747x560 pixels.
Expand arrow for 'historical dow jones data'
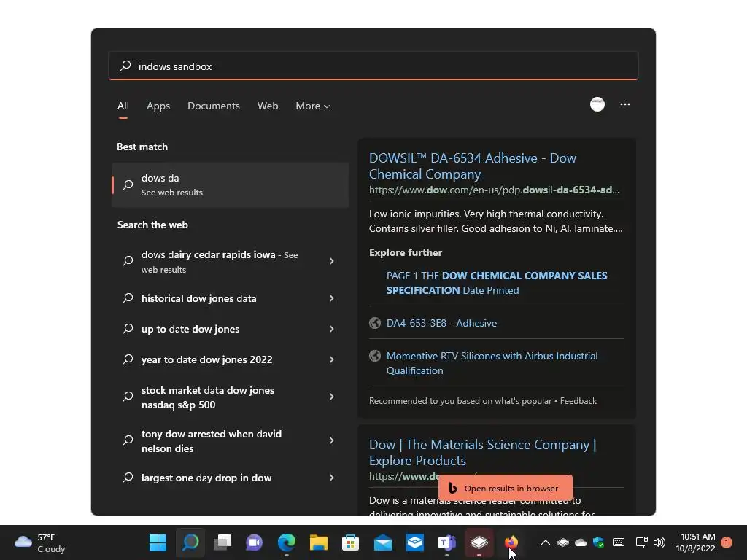click(x=332, y=298)
